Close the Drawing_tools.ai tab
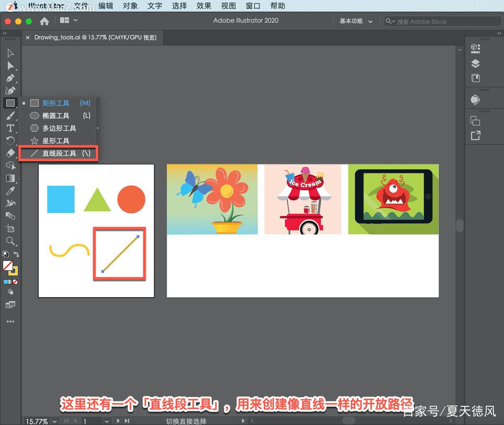 click(28, 37)
